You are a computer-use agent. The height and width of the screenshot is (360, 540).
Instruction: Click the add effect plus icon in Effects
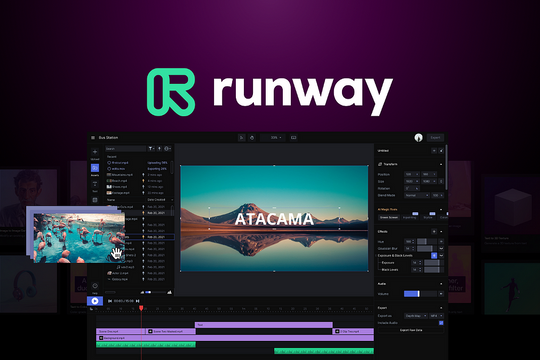434,232
